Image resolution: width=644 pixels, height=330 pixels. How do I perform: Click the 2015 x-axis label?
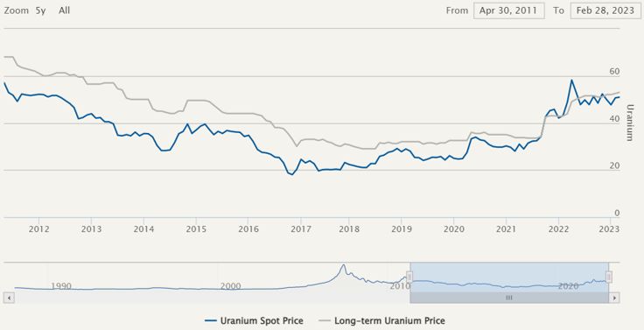196,229
